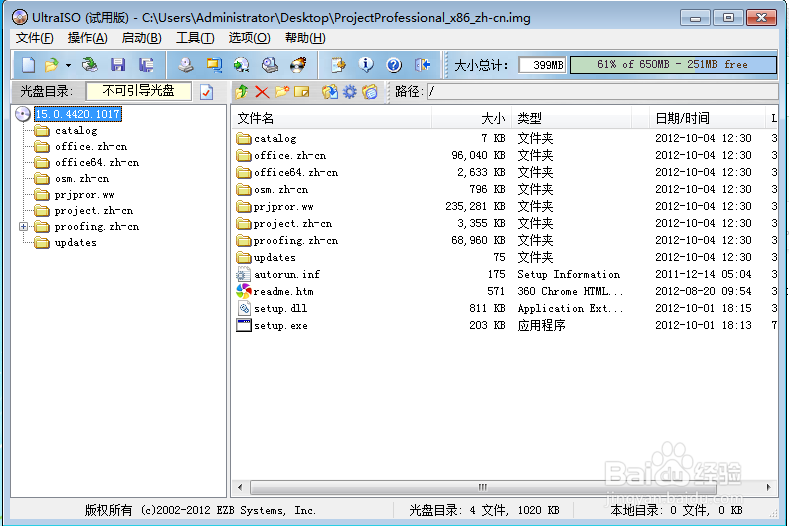This screenshot has width=789, height=526.
Task: Select setup.exe in file list
Action: pos(280,326)
